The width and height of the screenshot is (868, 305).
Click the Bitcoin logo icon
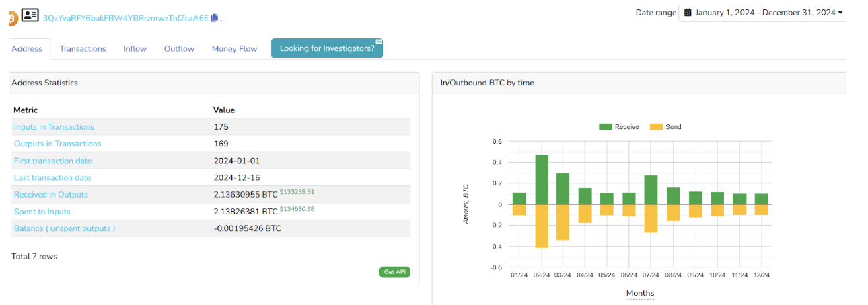[x=12, y=19]
